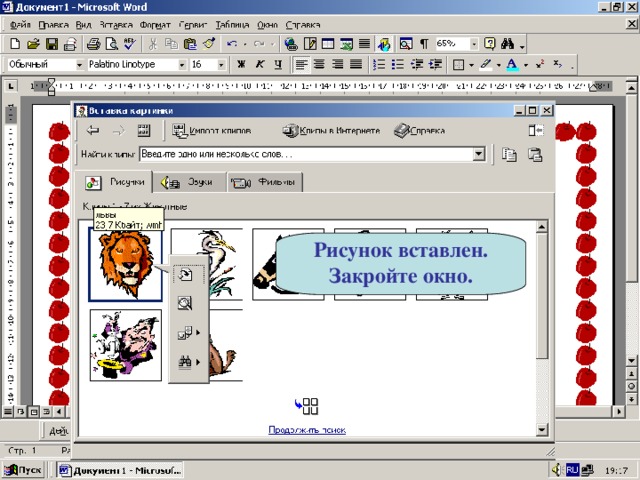The height and width of the screenshot is (480, 640).
Task: Insert a hyperlink with the globe icon
Action: 291,44
